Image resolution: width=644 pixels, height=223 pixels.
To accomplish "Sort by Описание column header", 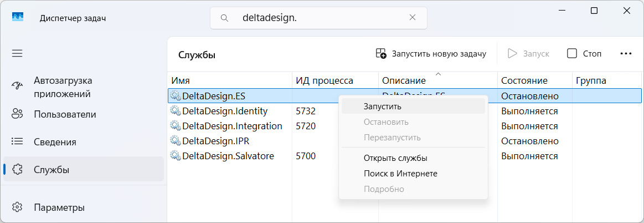I will (438, 80).
